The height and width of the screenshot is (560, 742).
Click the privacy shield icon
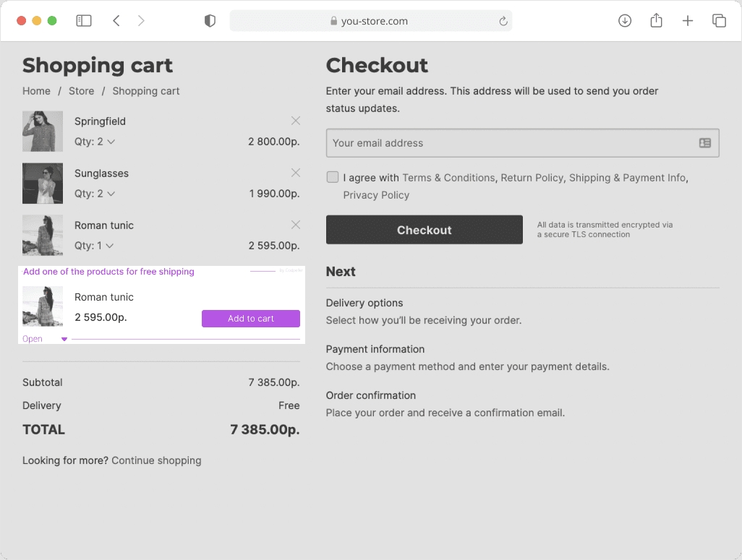(x=210, y=21)
